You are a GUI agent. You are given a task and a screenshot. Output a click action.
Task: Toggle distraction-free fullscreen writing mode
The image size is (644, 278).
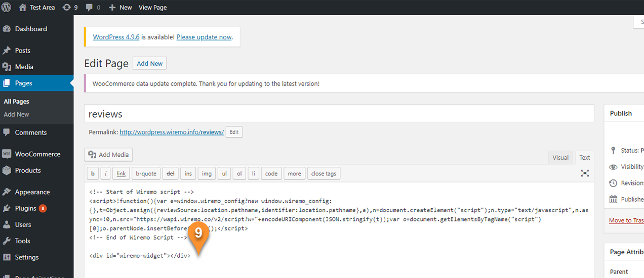pos(585,173)
